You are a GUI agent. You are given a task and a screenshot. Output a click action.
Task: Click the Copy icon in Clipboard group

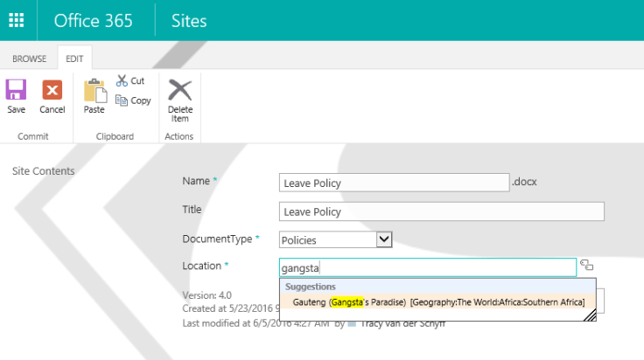coord(122,100)
